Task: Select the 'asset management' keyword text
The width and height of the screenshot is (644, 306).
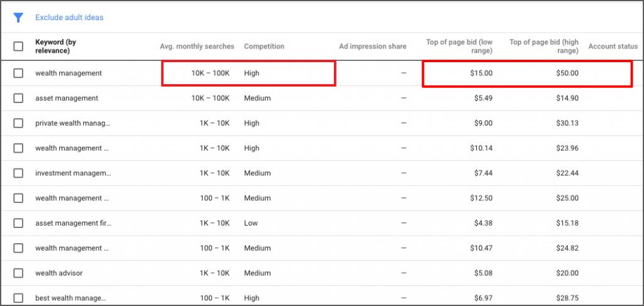Action: pos(67,98)
